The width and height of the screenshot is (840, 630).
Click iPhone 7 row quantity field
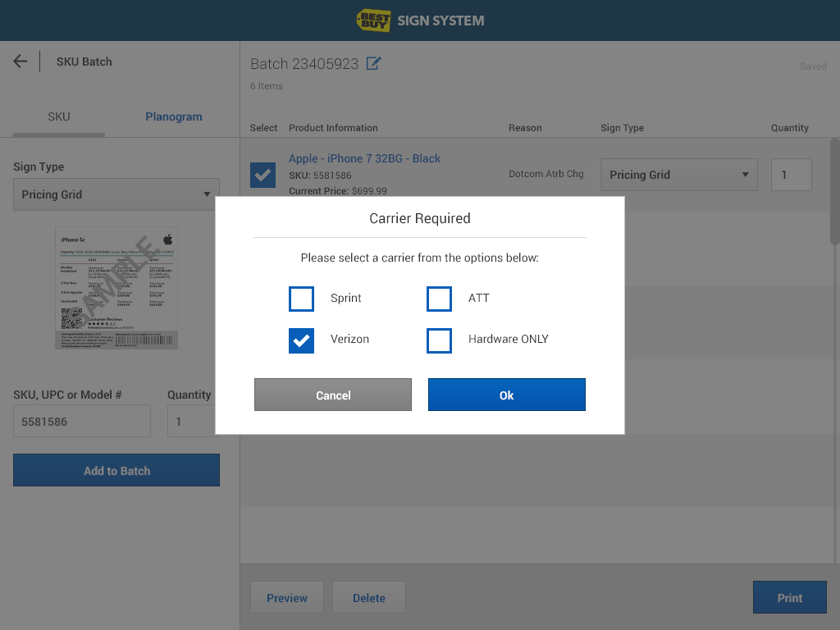792,175
